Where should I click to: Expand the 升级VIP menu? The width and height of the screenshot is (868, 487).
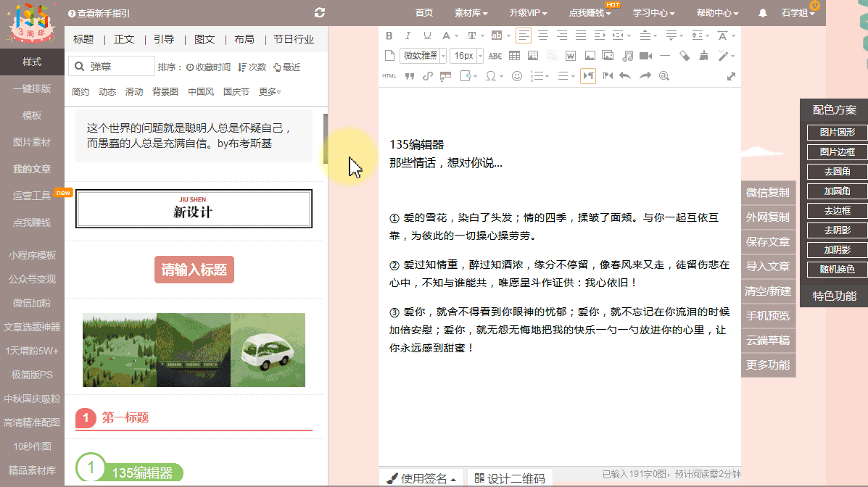528,13
